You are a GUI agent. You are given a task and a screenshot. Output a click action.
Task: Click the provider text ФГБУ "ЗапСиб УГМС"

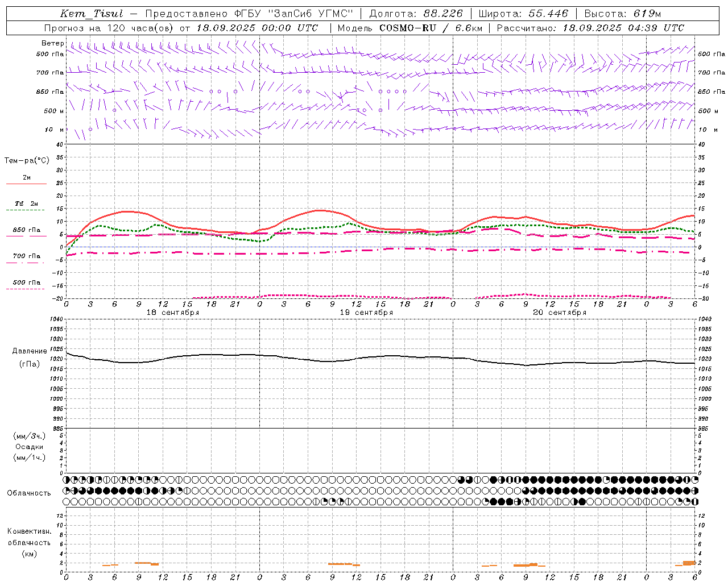coord(293,14)
